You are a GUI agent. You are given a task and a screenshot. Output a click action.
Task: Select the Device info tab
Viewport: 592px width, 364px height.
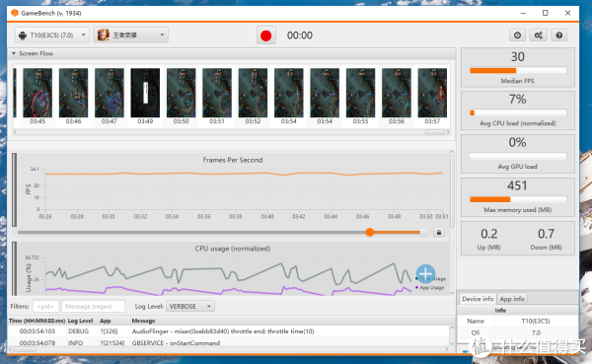478,299
